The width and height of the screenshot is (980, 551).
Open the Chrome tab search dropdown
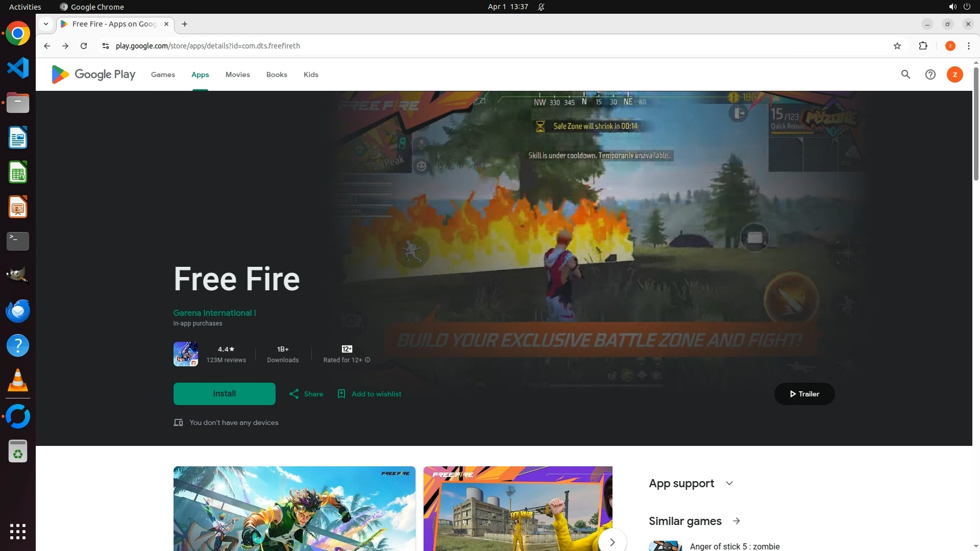46,24
